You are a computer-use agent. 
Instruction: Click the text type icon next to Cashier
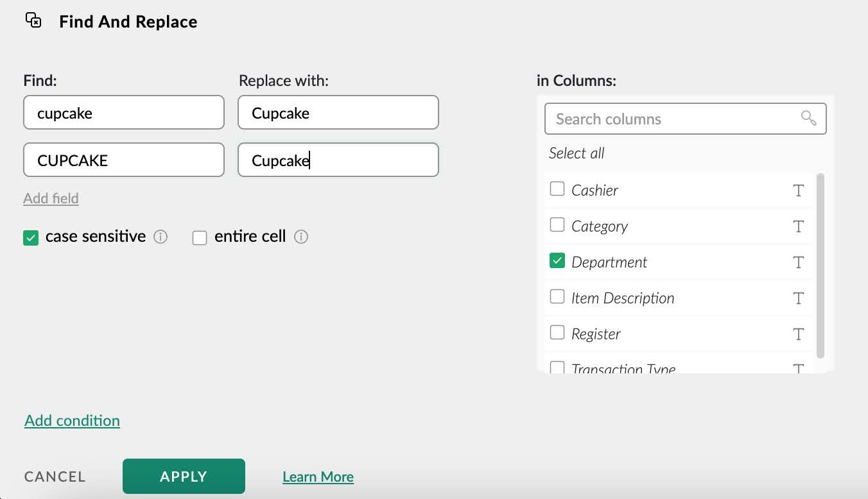click(798, 190)
